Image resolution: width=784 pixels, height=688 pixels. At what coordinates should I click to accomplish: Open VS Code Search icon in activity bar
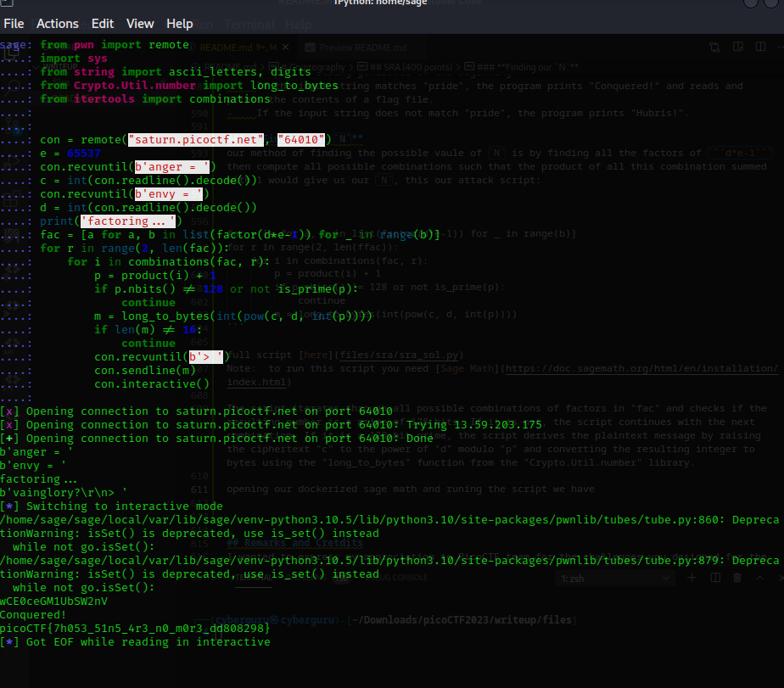(x=13, y=87)
